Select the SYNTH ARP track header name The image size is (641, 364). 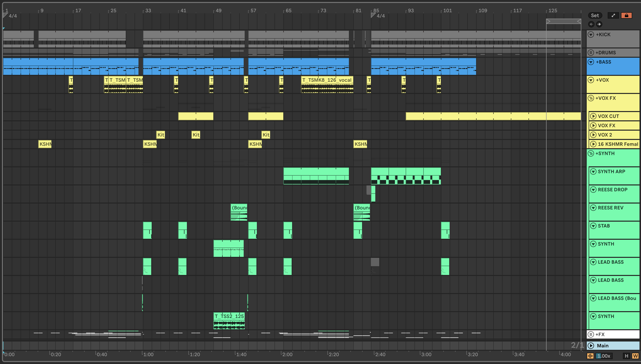click(x=611, y=171)
